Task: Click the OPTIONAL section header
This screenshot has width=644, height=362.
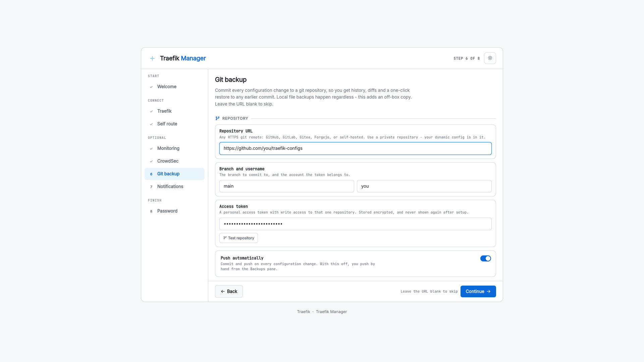Action: coord(157,138)
